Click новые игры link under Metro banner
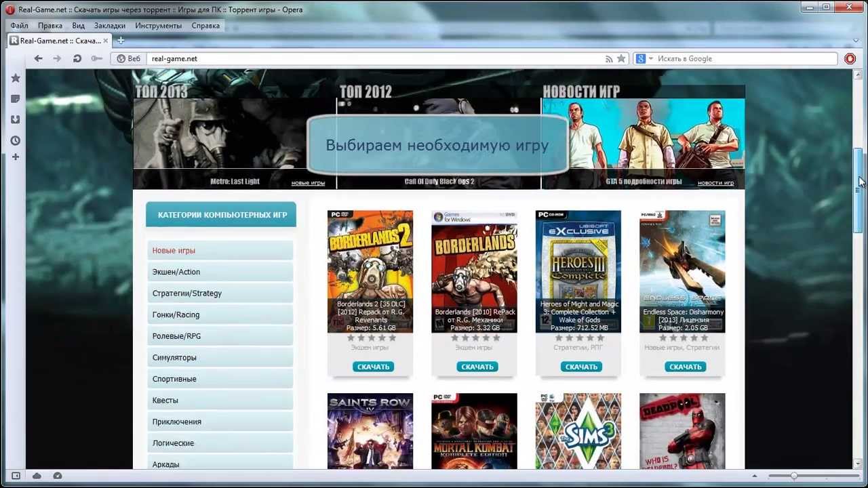The width and height of the screenshot is (868, 488). click(x=308, y=183)
